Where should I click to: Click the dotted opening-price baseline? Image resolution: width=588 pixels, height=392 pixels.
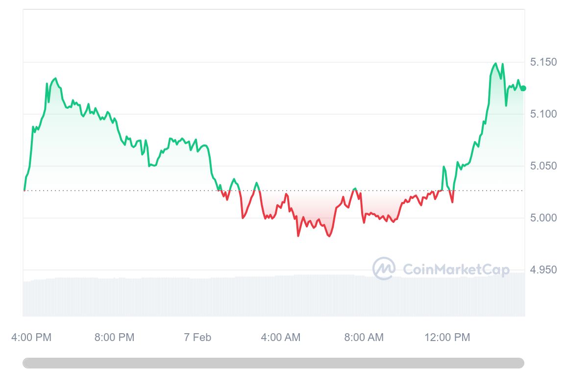[x=273, y=190]
